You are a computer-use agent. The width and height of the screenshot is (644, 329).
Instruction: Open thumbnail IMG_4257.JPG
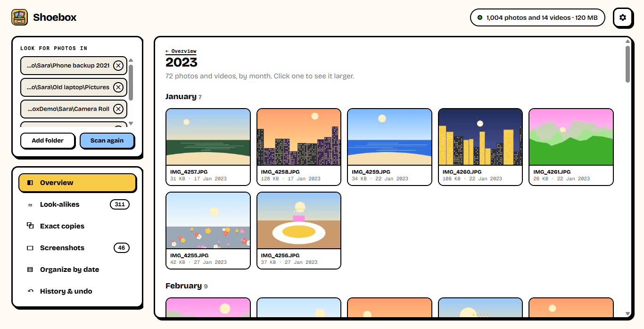208,147
